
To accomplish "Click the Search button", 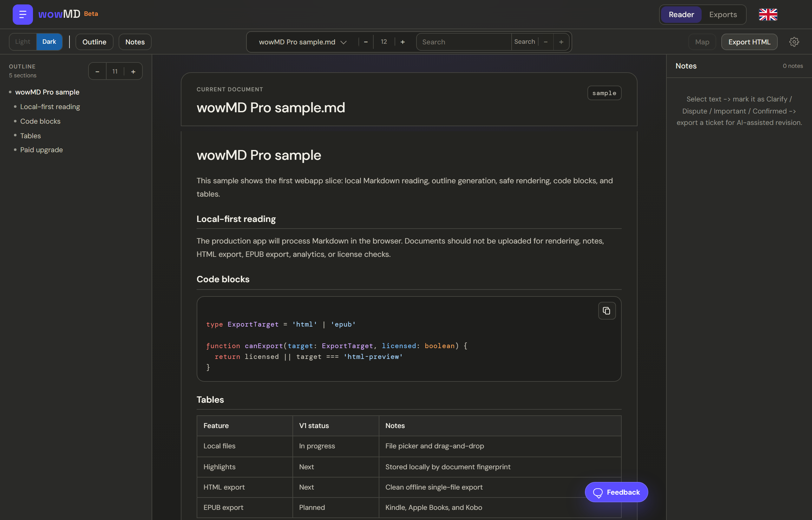I will [525, 42].
